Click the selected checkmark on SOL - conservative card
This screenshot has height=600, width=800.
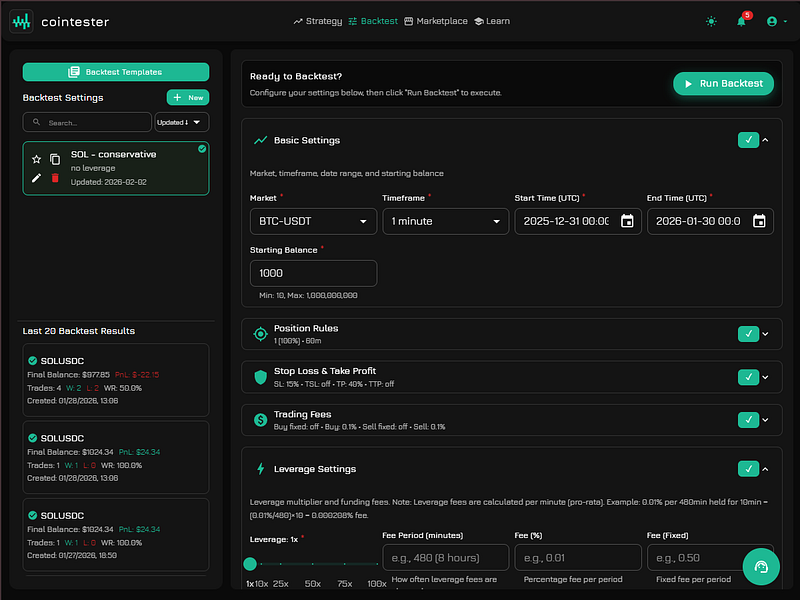click(x=202, y=149)
